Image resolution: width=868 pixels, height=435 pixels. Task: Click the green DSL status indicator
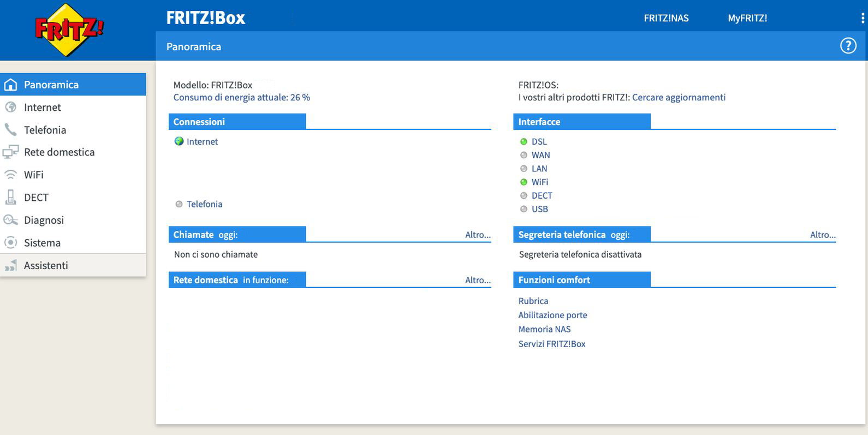tap(524, 141)
